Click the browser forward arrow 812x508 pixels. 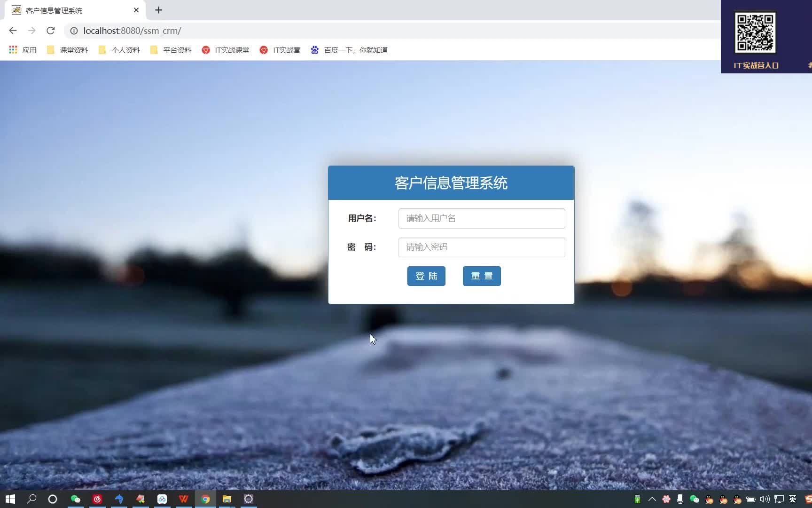31,31
